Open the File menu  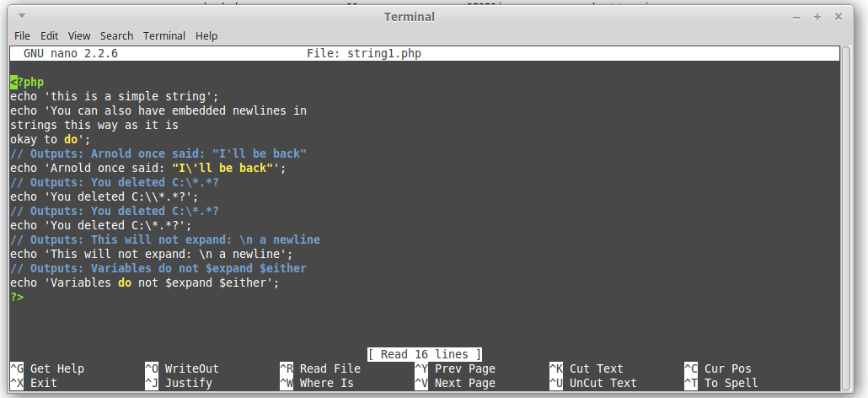tap(22, 35)
